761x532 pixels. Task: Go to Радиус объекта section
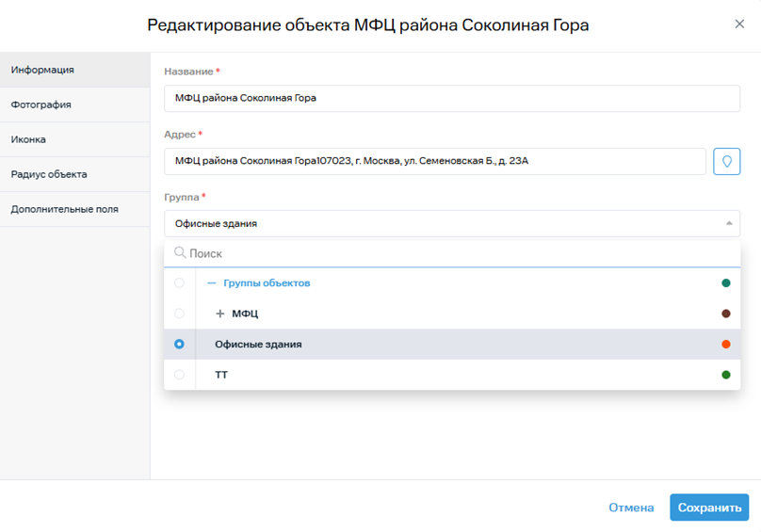click(49, 174)
